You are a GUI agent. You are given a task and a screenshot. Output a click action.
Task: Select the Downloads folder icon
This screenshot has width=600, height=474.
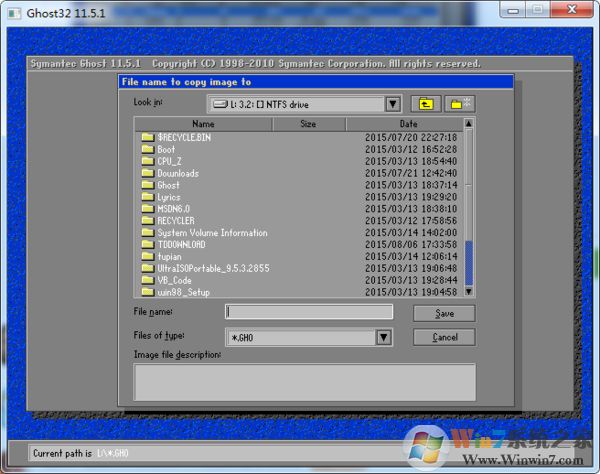[x=147, y=173]
